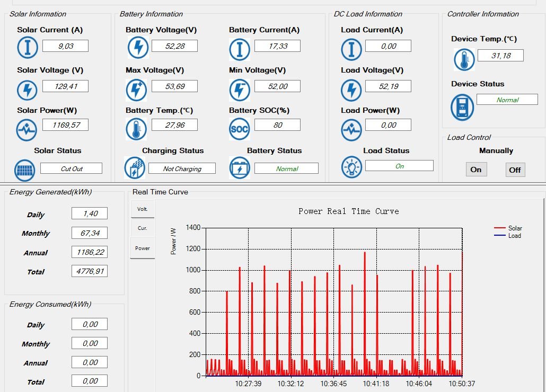Image resolution: width=546 pixels, height=392 pixels.
Task: Switch to the Volt. curve tab
Action: point(143,209)
